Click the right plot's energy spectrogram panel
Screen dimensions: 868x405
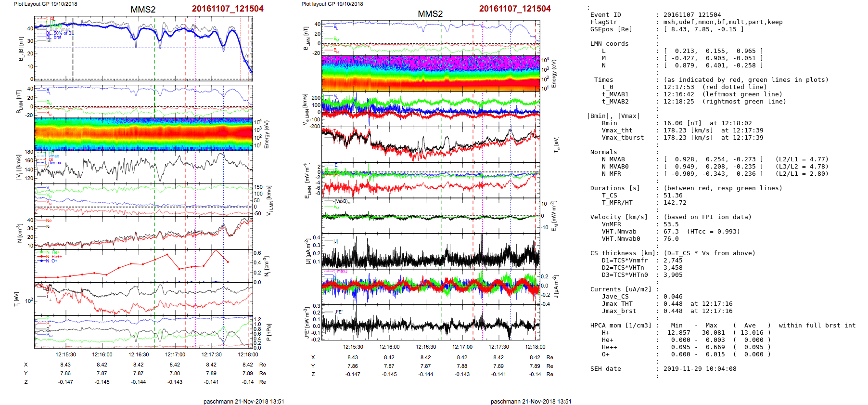430,73
